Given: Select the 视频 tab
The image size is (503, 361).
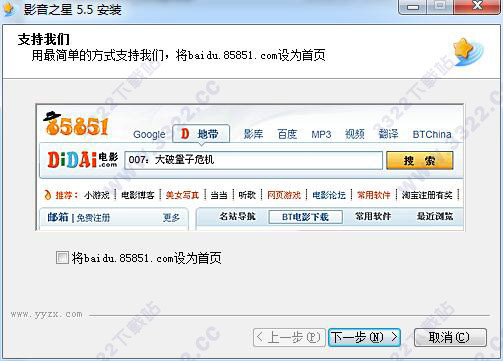Looking at the screenshot, I should (355, 134).
